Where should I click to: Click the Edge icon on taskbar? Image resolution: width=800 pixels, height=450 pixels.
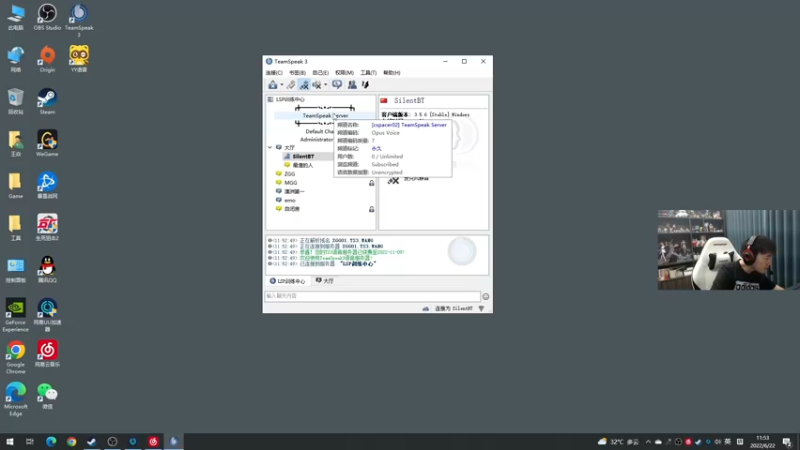pos(51,441)
